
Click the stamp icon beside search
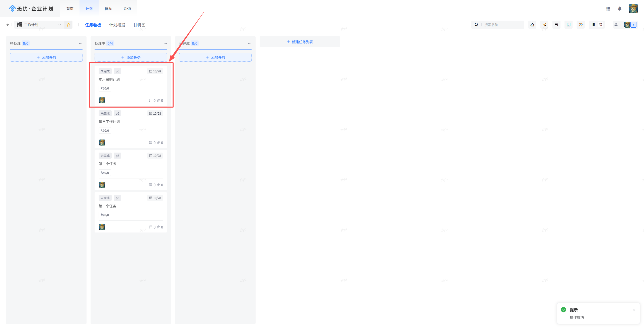pos(532,25)
